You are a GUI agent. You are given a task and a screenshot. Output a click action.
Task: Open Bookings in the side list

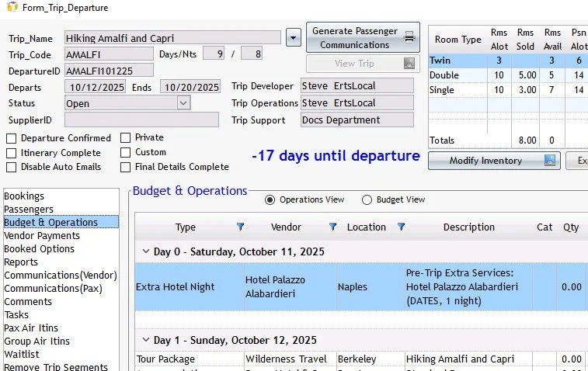[x=24, y=196]
